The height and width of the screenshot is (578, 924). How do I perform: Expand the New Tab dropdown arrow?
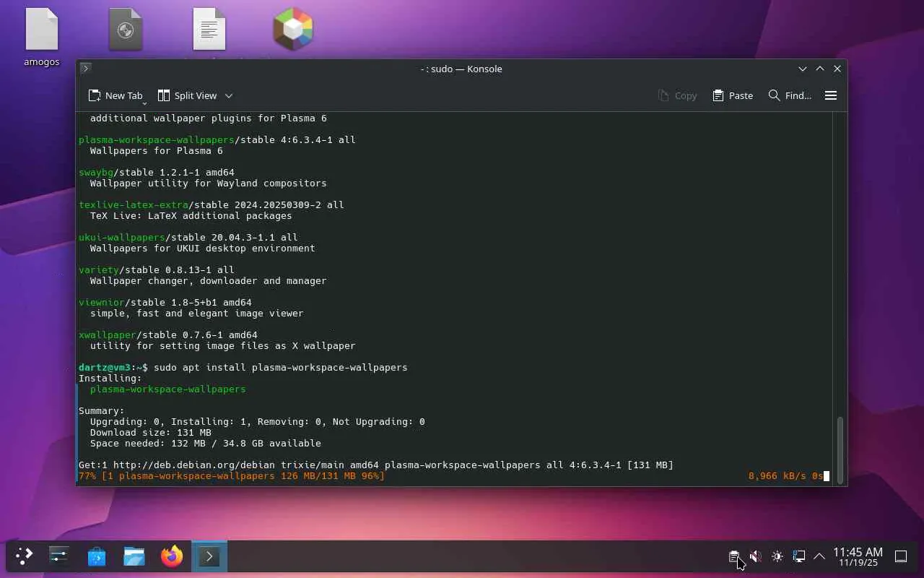point(144,103)
